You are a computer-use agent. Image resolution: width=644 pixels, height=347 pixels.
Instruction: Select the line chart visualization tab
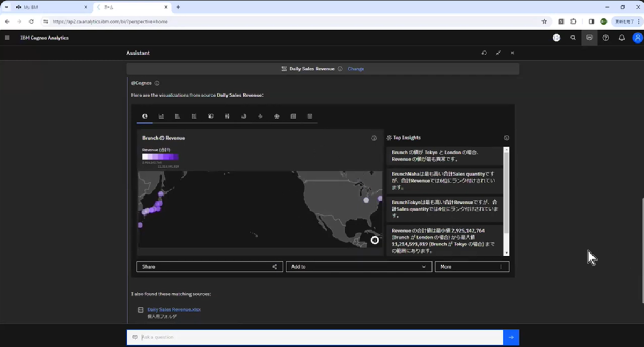(260, 116)
